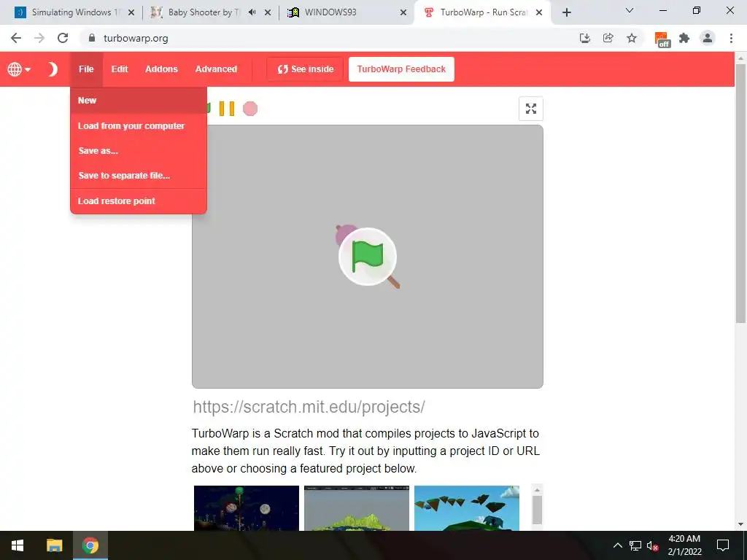The width and height of the screenshot is (747, 560).
Task: Switch to WINDOWS93 tab
Action: (345, 12)
